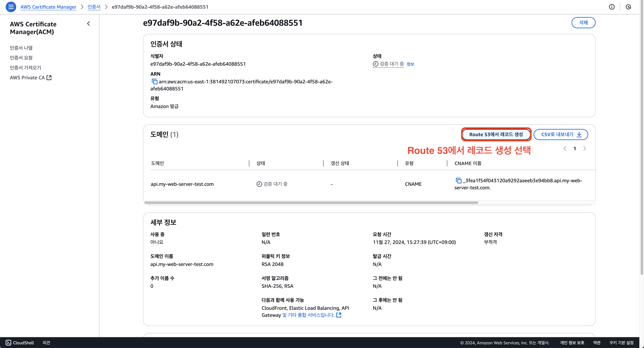The height and width of the screenshot is (348, 644).
Task: Open 인증서 나열 in sidebar
Action: coord(21,48)
